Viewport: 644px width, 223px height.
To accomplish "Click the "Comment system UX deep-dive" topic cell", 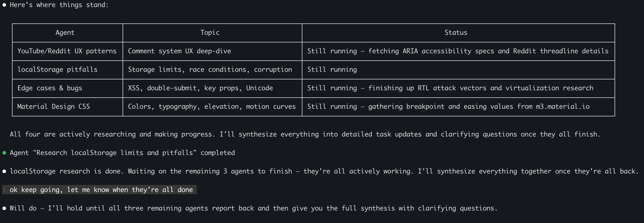I will (180, 51).
